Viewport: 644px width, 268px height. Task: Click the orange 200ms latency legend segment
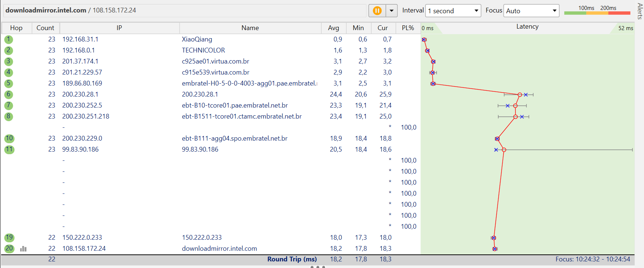[597, 13]
